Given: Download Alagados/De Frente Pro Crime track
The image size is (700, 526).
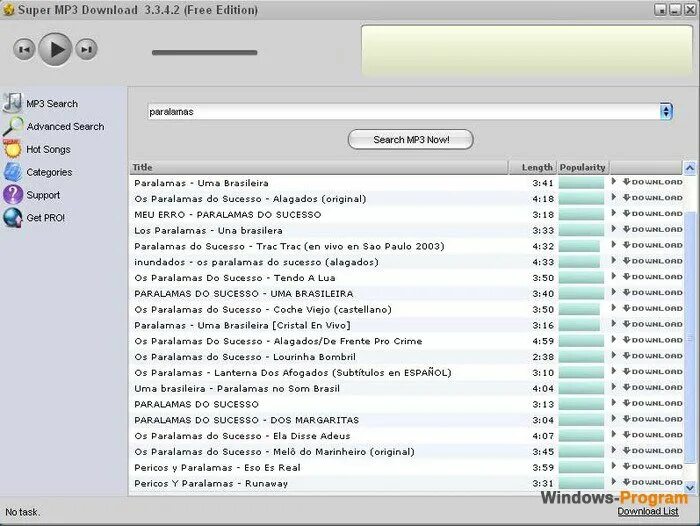Looking at the screenshot, I should 652,340.
